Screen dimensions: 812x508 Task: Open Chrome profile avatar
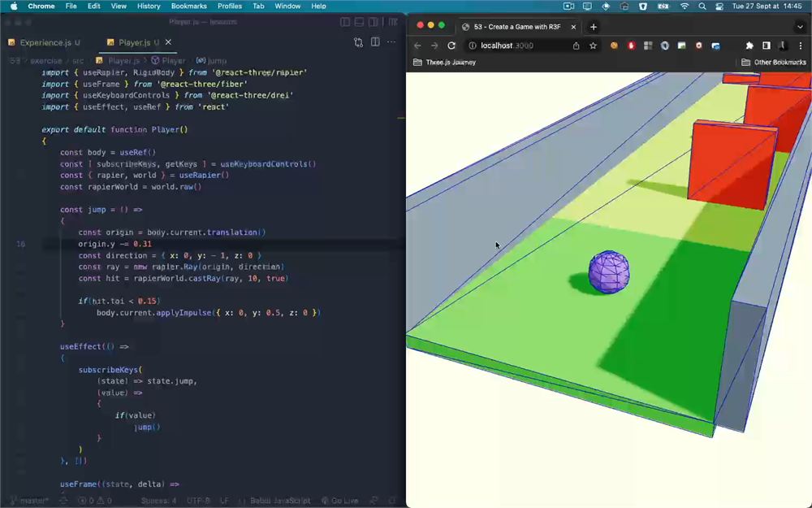coord(784,46)
